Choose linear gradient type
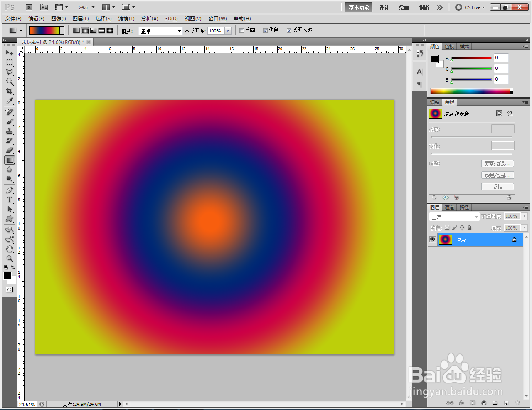Screen dimensions: 532x410 pyautogui.click(x=76, y=31)
